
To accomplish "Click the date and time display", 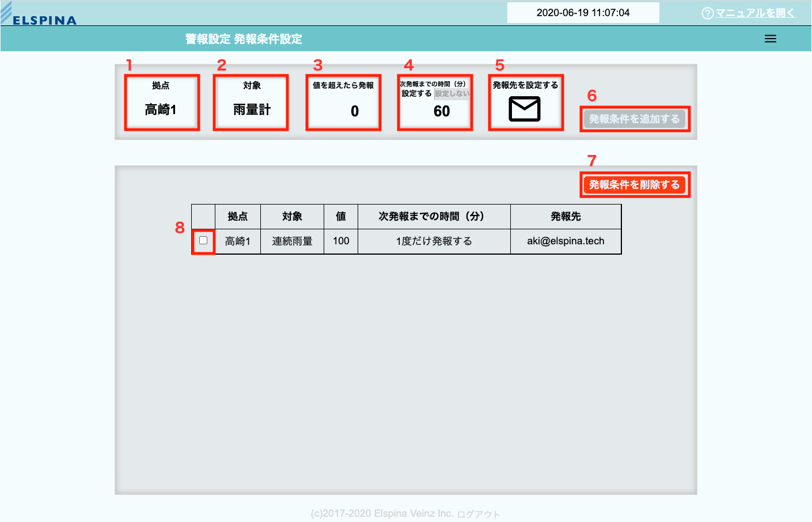I will (583, 13).
